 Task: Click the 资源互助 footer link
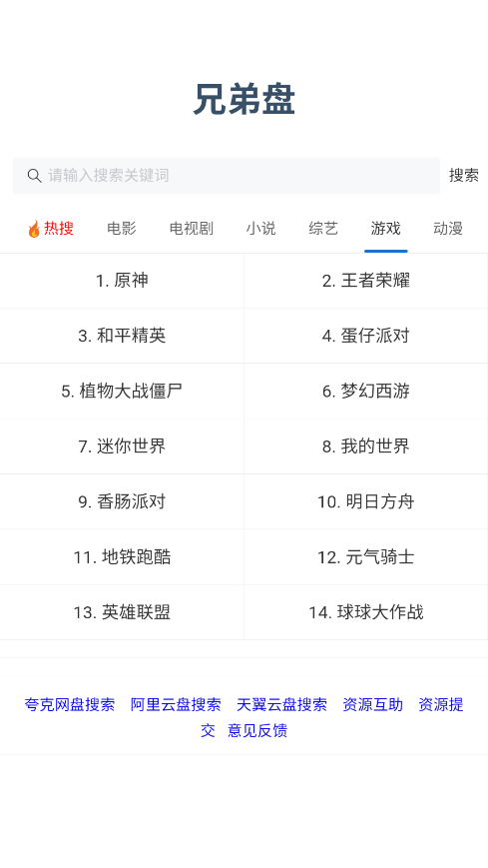coord(372,705)
